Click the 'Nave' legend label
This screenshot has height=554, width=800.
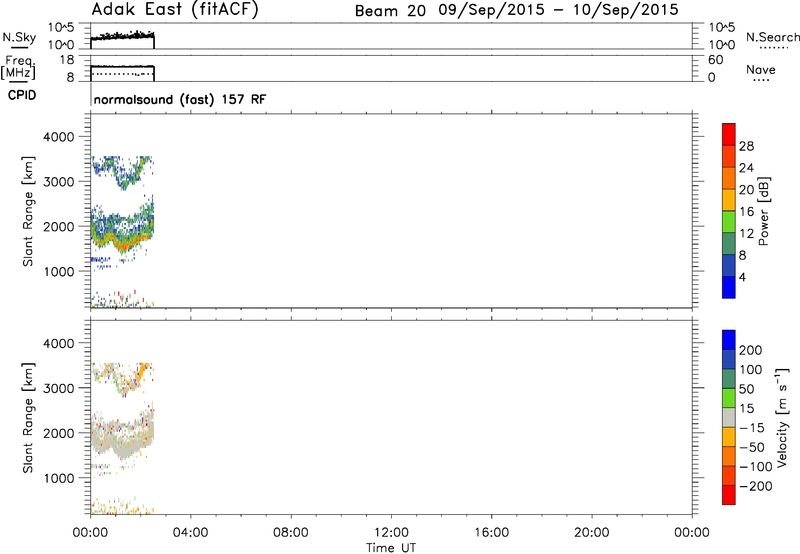[x=761, y=70]
